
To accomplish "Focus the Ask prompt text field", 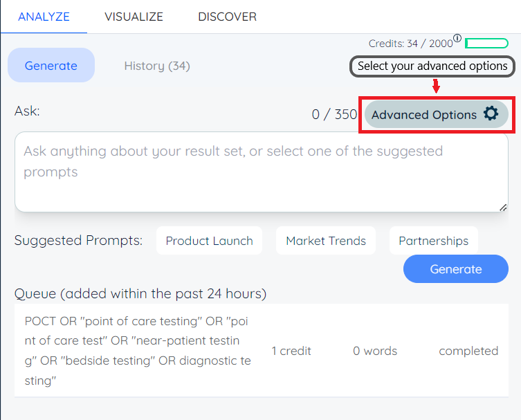I will tap(262, 172).
